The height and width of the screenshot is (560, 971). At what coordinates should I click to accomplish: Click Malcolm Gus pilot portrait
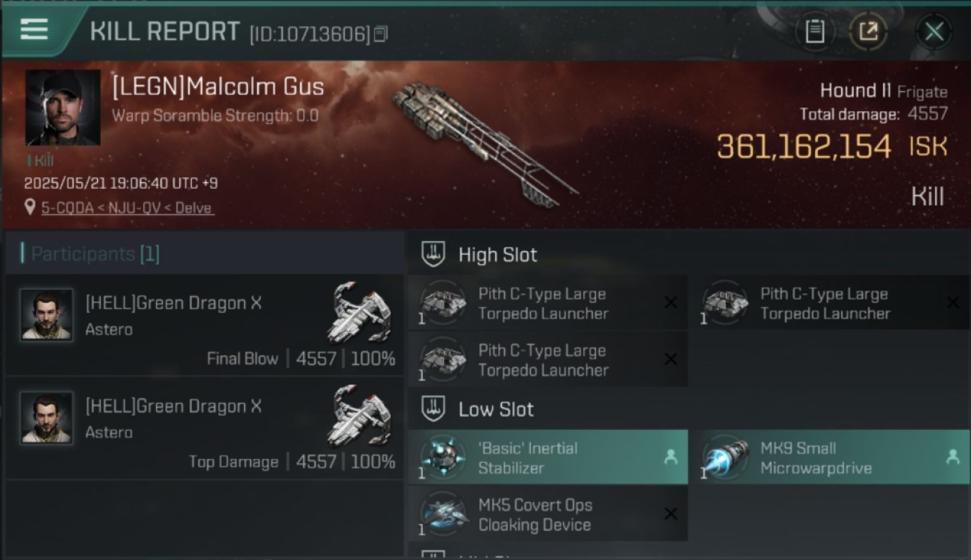[x=63, y=108]
